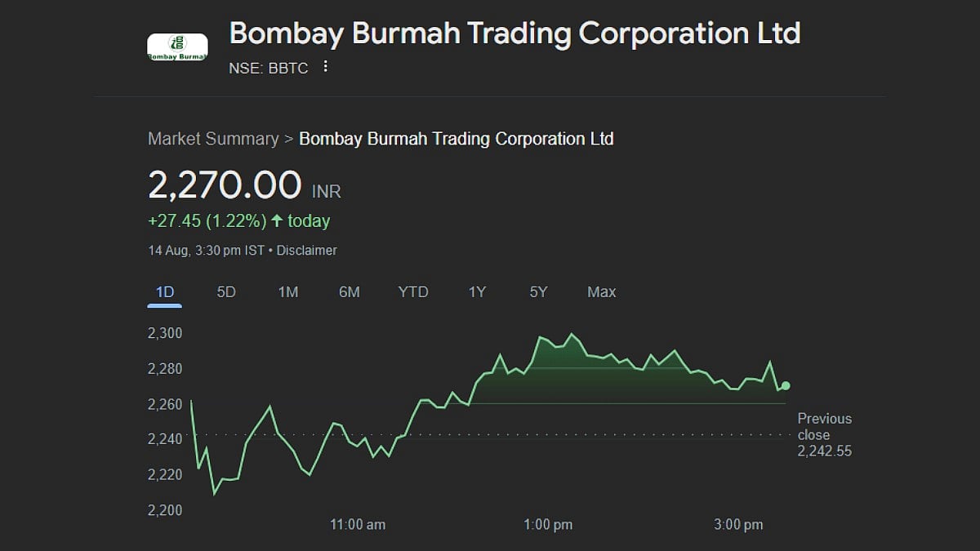Select the 6M time range
The height and width of the screenshot is (551, 980).
(350, 292)
